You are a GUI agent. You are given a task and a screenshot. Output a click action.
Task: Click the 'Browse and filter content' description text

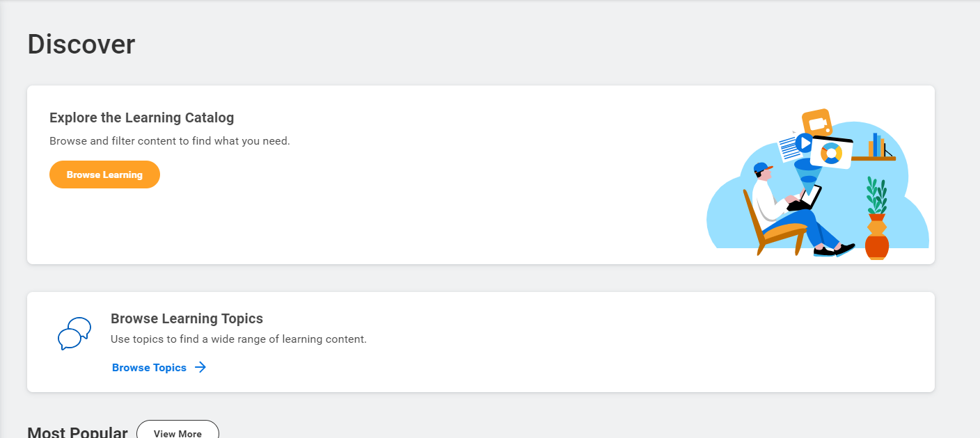170,140
